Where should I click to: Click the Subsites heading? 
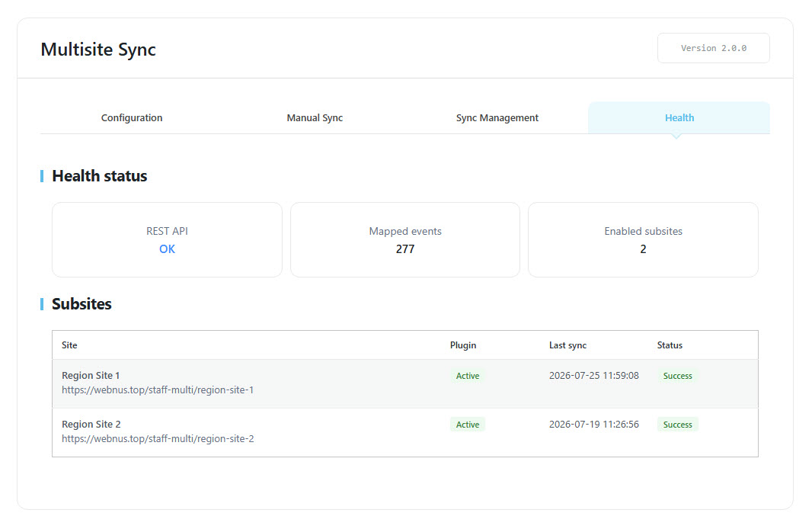tap(82, 304)
